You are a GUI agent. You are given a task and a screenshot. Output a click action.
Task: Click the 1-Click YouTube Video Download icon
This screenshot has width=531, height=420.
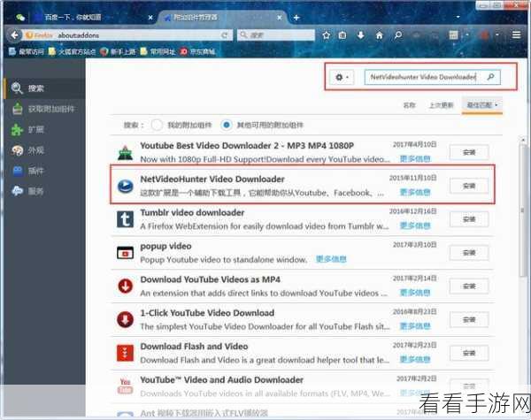tap(126, 319)
